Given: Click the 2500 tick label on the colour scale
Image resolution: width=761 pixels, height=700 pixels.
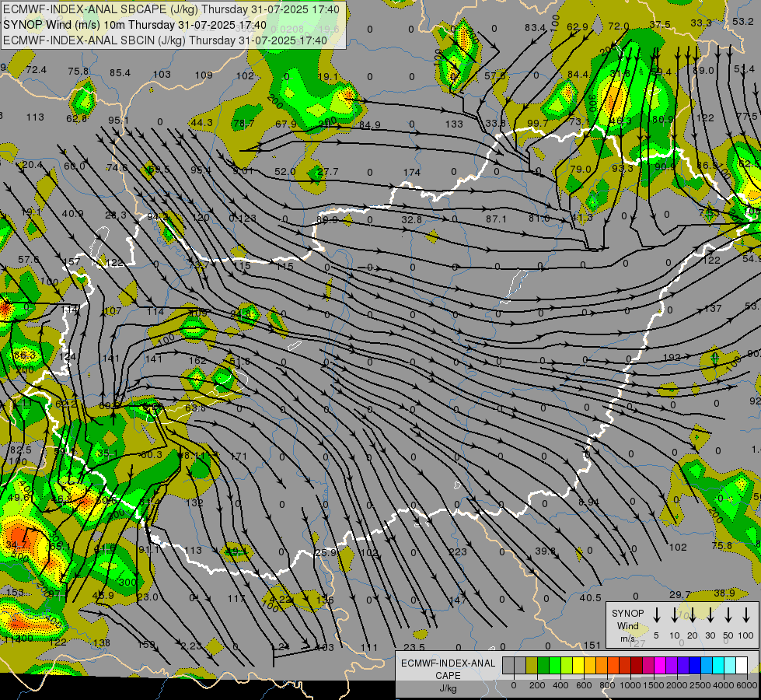Looking at the screenshot, I should click(700, 685).
